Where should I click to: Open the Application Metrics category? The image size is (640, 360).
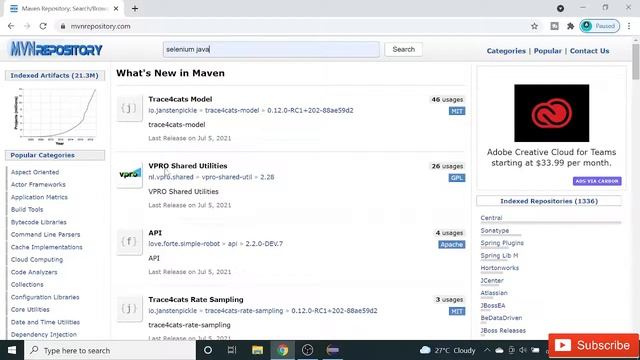(39, 197)
